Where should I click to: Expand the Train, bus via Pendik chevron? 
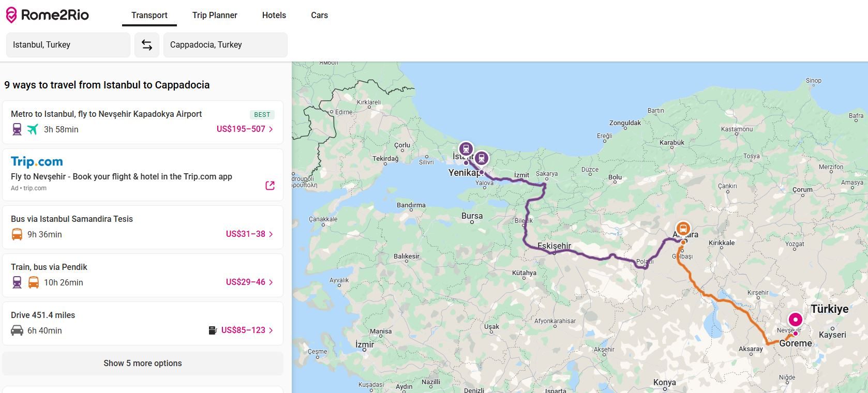[271, 282]
